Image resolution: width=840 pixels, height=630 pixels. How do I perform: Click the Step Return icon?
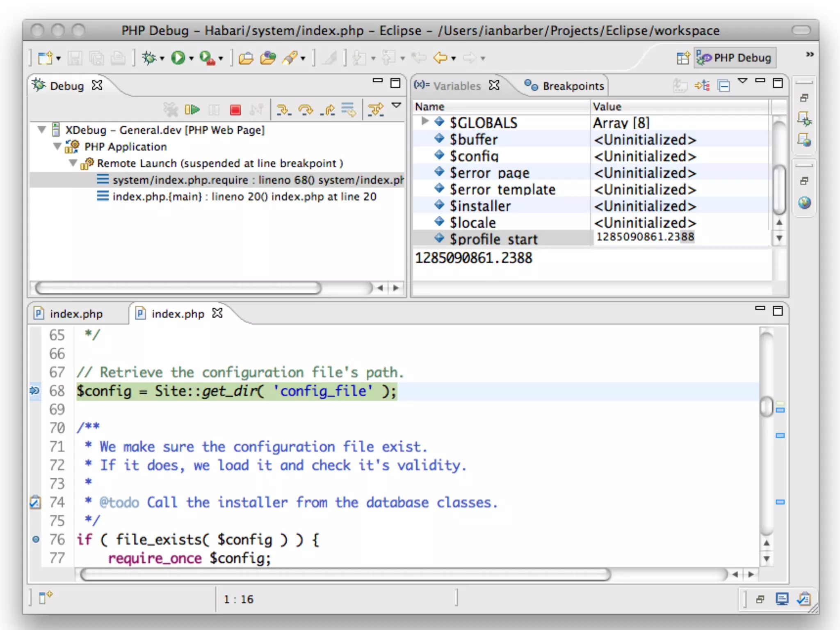[328, 110]
